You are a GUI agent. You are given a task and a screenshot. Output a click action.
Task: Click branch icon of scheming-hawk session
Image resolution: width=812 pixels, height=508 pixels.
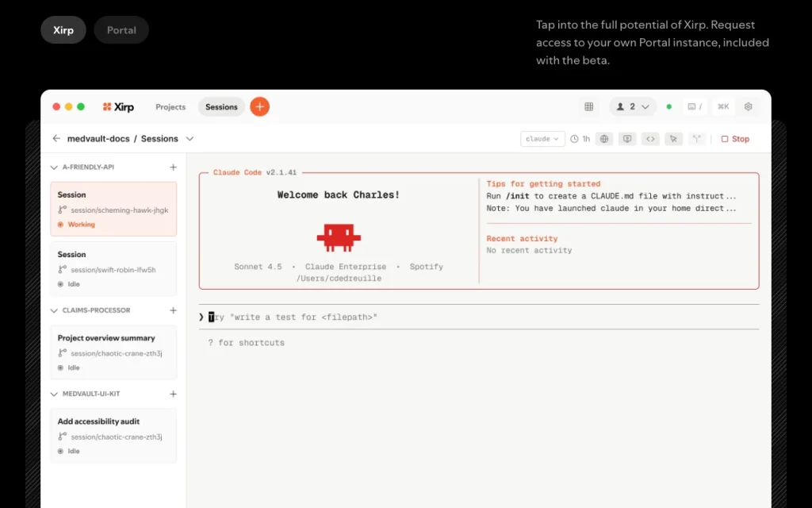62,210
